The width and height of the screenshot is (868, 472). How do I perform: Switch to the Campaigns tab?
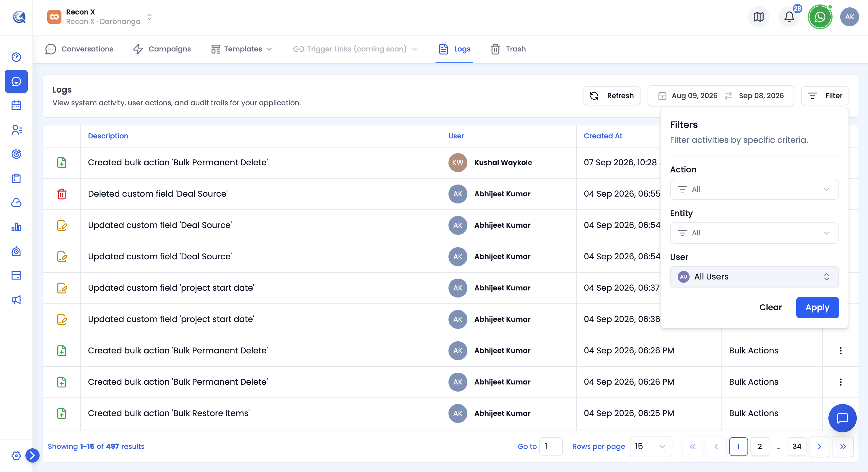(x=162, y=49)
